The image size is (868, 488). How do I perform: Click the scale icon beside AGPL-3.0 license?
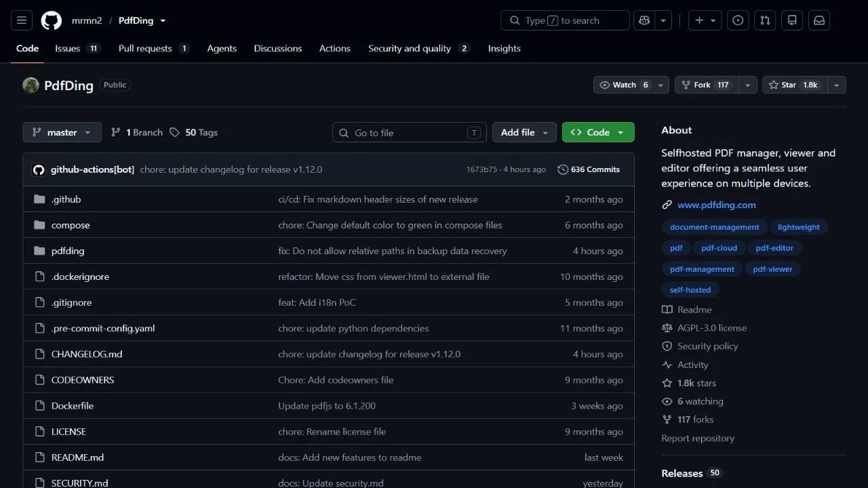pyautogui.click(x=667, y=328)
